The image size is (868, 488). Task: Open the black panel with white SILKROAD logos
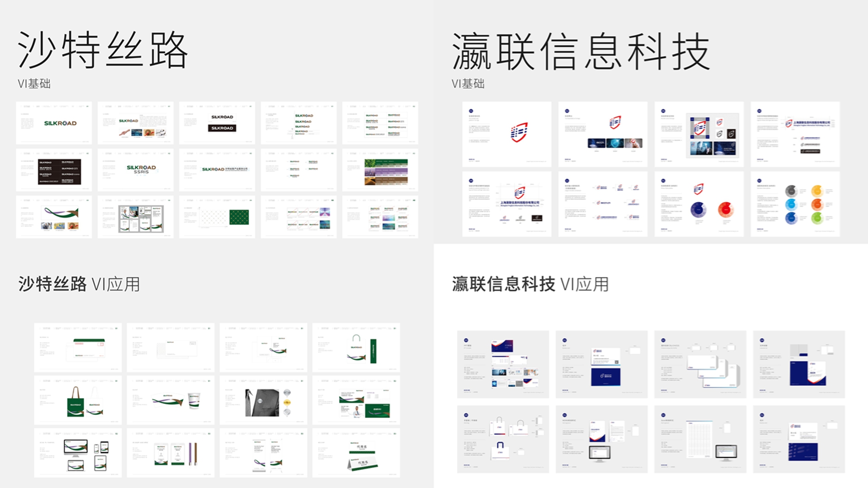click(54, 170)
